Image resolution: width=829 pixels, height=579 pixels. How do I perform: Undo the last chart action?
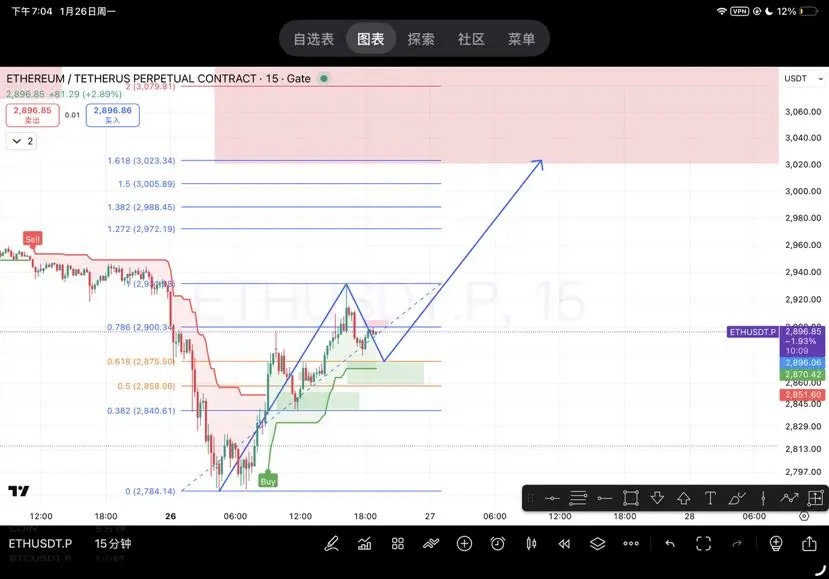(670, 544)
